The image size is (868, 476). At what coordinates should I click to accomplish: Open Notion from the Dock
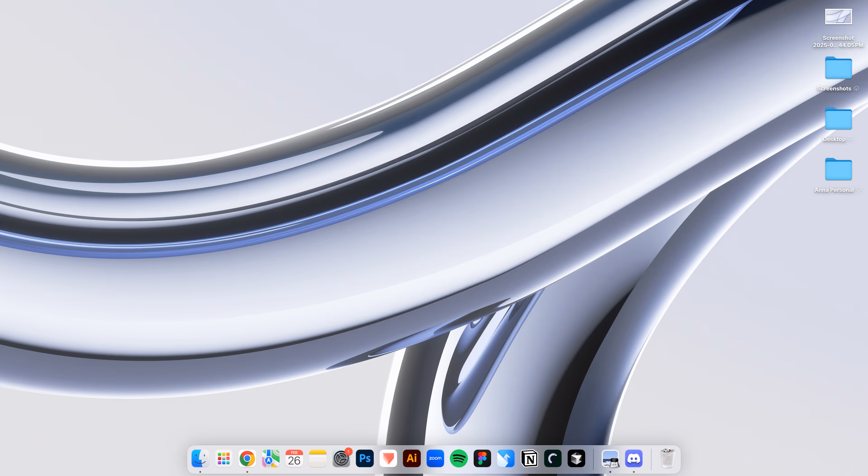[529, 458]
